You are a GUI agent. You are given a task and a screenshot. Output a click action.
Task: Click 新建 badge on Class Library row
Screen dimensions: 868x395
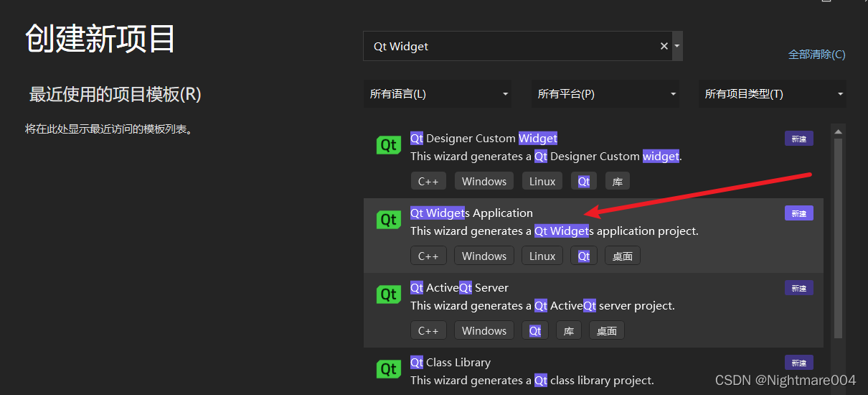[x=799, y=363]
